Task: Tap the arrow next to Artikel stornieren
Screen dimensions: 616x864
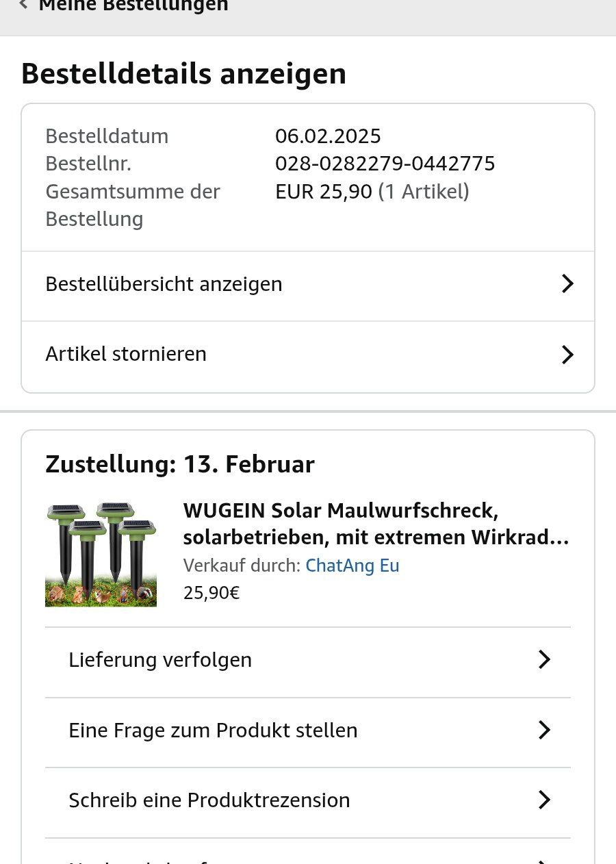Action: pyautogui.click(x=567, y=355)
